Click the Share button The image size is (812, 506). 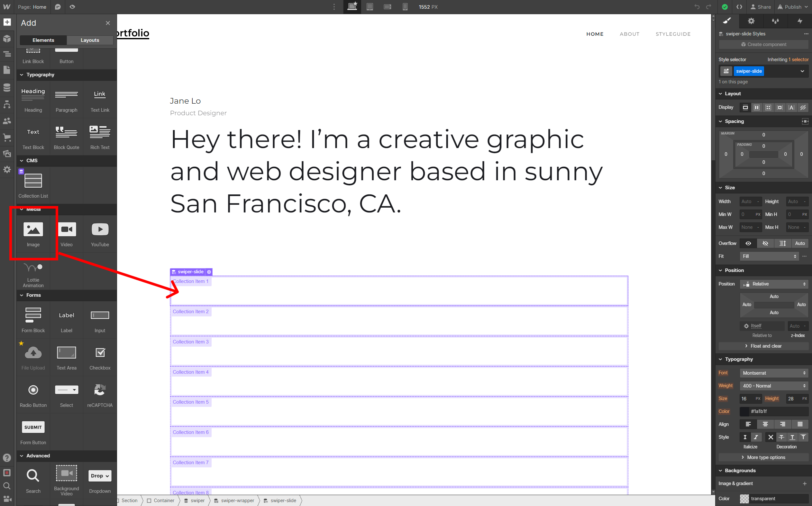761,7
